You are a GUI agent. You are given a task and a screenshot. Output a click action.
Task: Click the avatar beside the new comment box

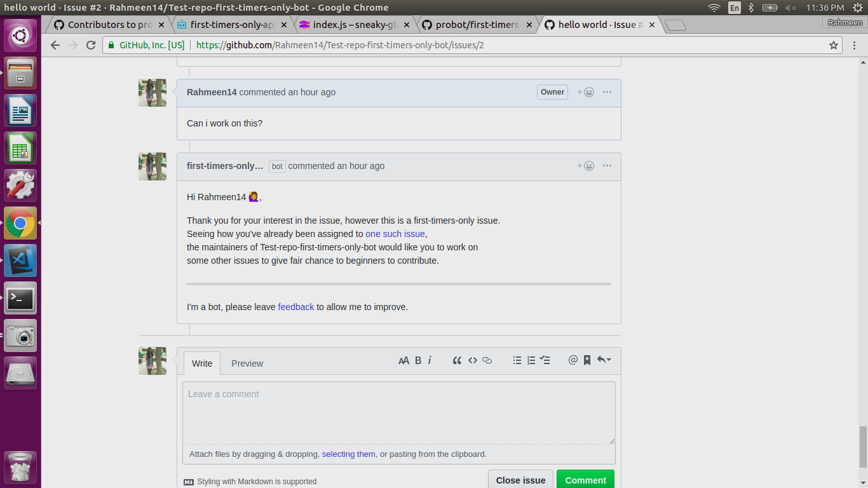(153, 361)
